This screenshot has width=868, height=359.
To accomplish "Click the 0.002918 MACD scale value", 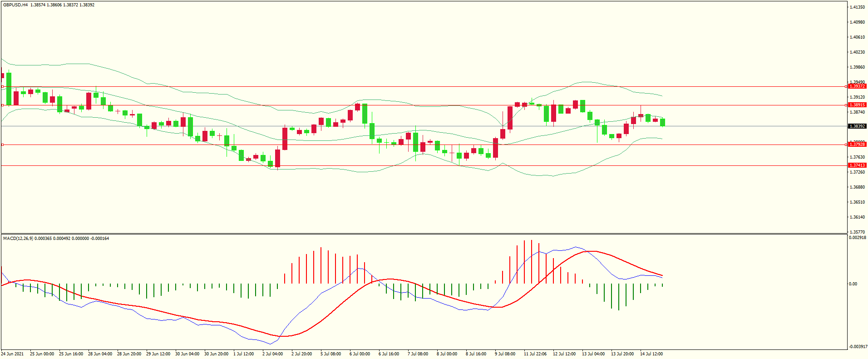I will point(858,238).
